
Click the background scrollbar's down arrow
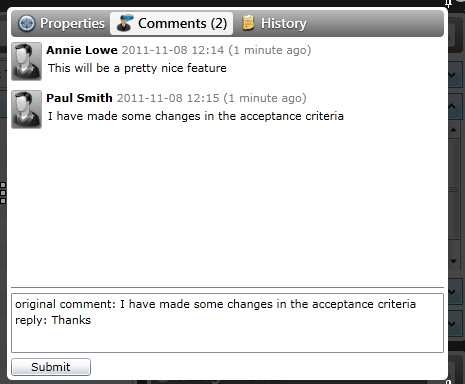coord(453,261)
